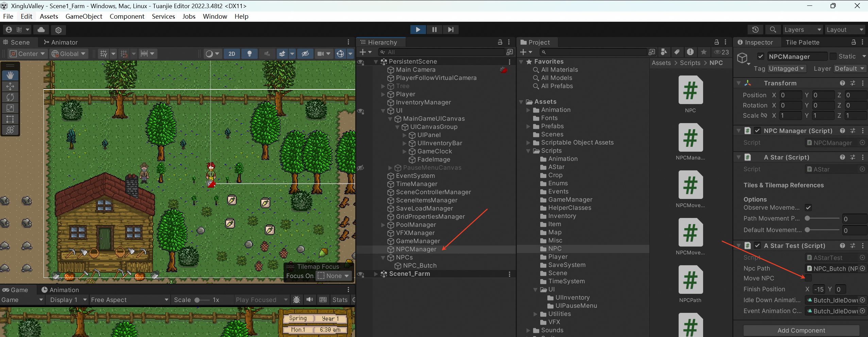Open the Global handle rotation dropdown
The width and height of the screenshot is (868, 337).
point(69,54)
